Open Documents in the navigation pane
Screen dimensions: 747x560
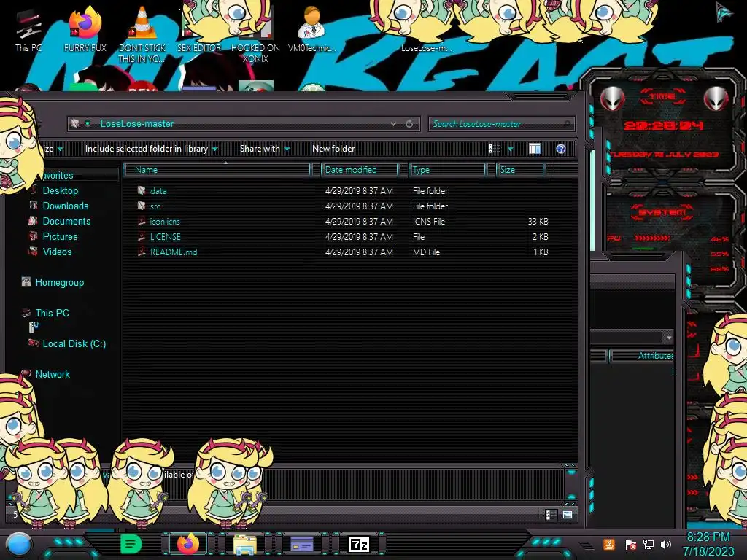pos(66,221)
